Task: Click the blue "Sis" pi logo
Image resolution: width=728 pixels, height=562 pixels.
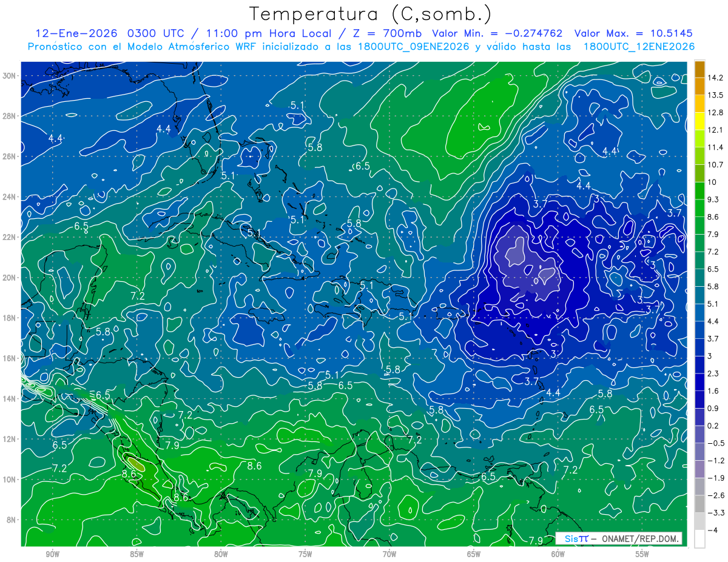Action: 577,539
